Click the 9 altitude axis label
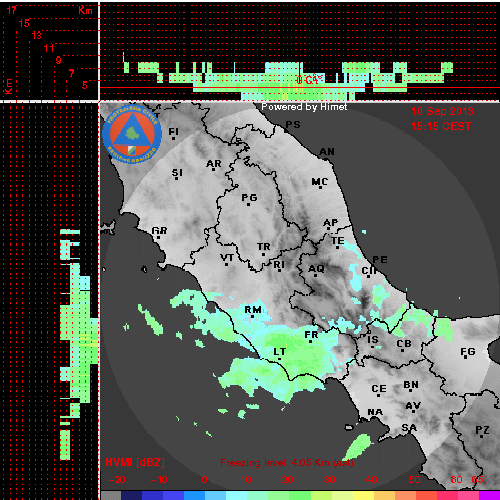 coord(59,60)
